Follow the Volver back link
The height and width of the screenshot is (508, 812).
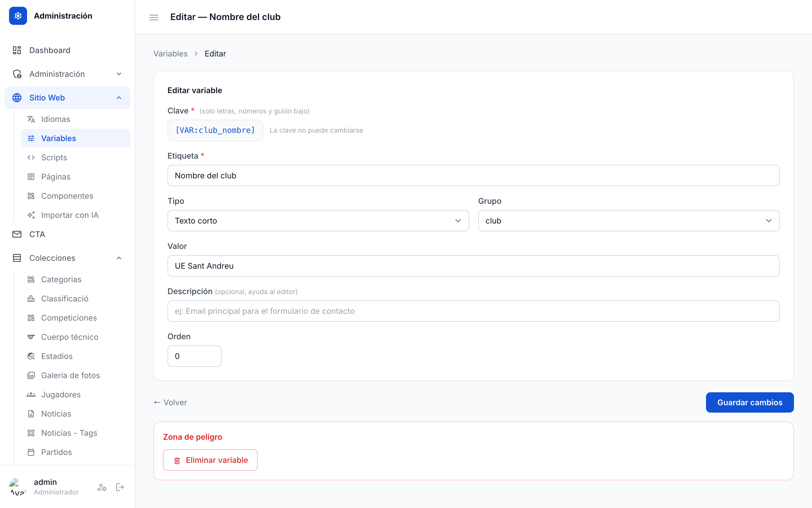pyautogui.click(x=170, y=402)
